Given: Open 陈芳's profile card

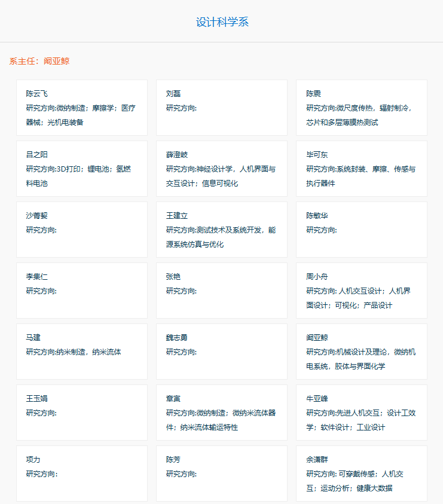Looking at the screenshot, I should pos(222,474).
